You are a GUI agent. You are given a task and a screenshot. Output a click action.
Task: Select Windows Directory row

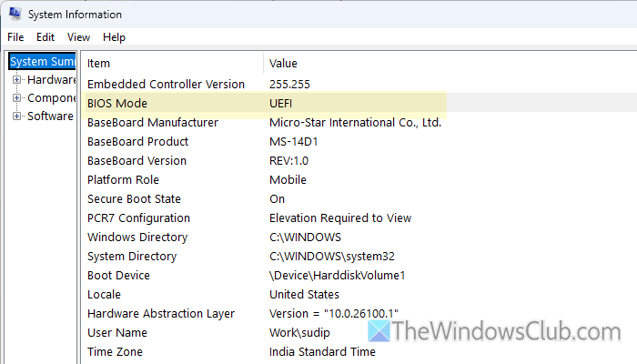359,237
